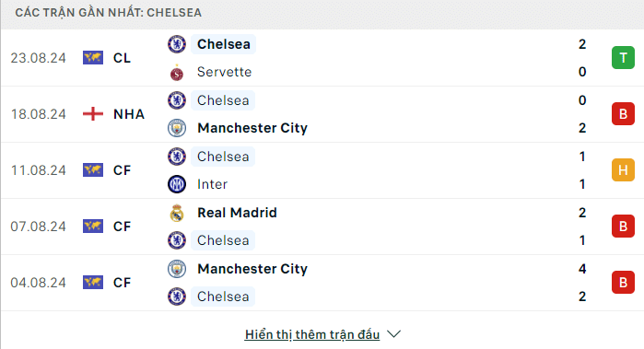This screenshot has width=644, height=349.
Task: Click Manchester City crest in 04.08.24 match
Action: click(177, 269)
